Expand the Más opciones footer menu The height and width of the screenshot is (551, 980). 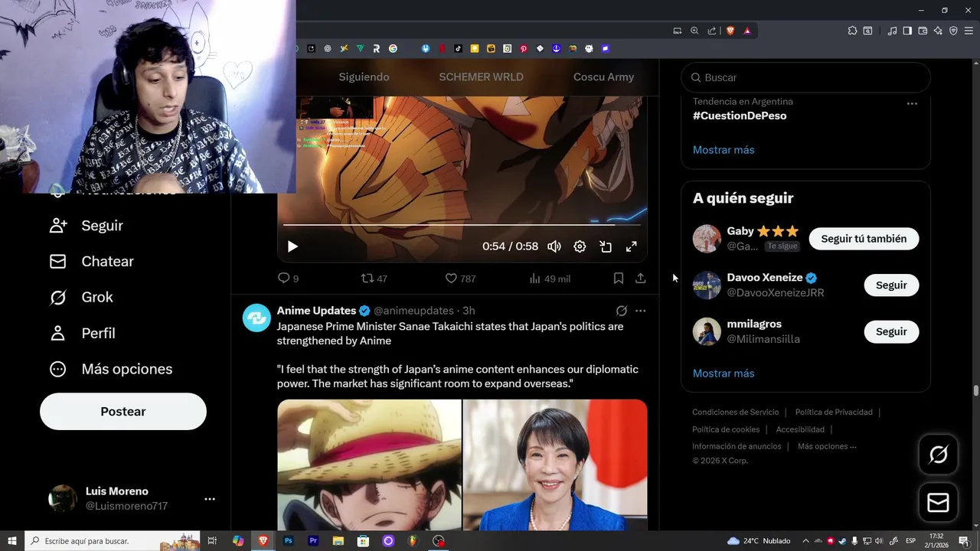(827, 446)
